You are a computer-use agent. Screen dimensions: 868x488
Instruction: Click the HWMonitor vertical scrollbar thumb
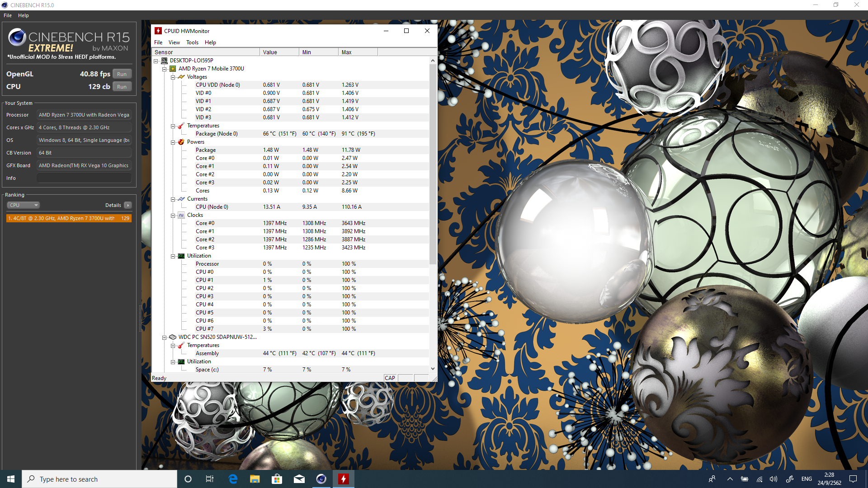pos(433,164)
